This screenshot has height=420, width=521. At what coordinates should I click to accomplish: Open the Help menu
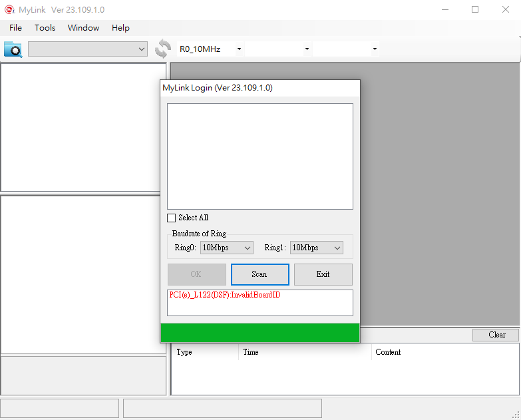(120, 28)
